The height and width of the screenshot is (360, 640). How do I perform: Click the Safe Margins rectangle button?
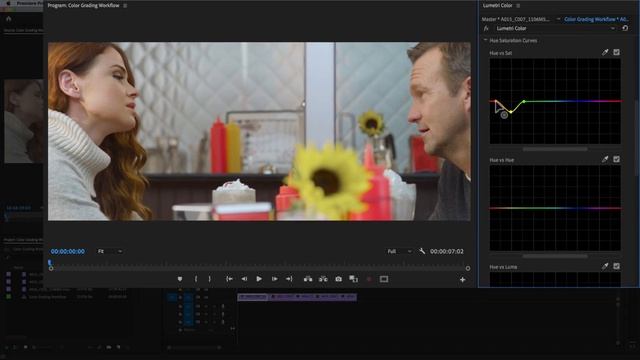coord(384,279)
